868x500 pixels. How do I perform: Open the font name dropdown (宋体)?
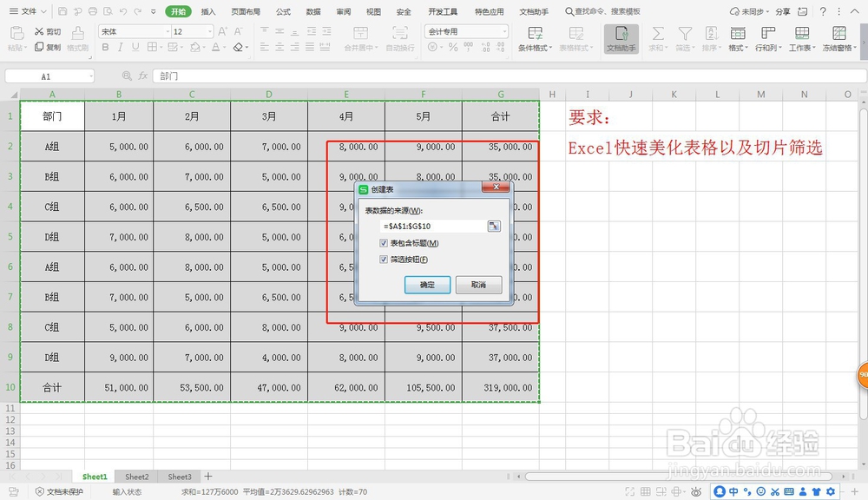click(168, 31)
